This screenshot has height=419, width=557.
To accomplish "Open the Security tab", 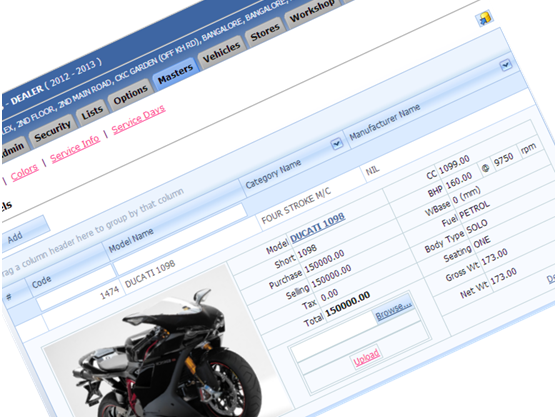I will coord(53,131).
